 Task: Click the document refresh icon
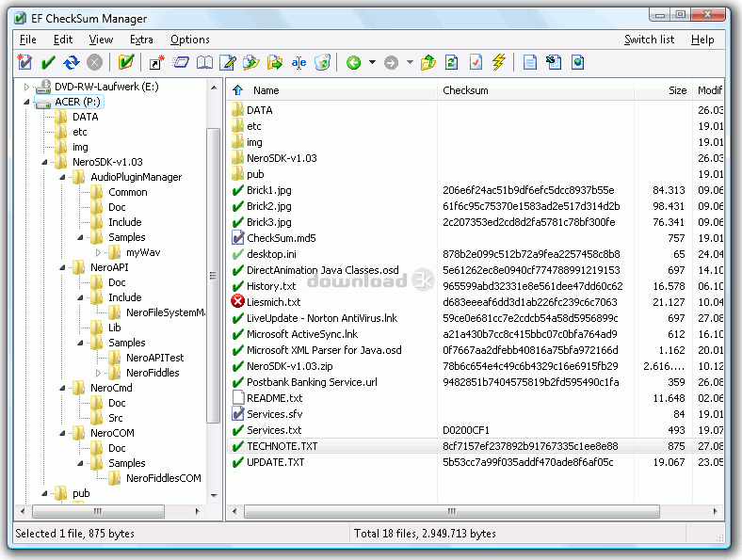click(451, 62)
